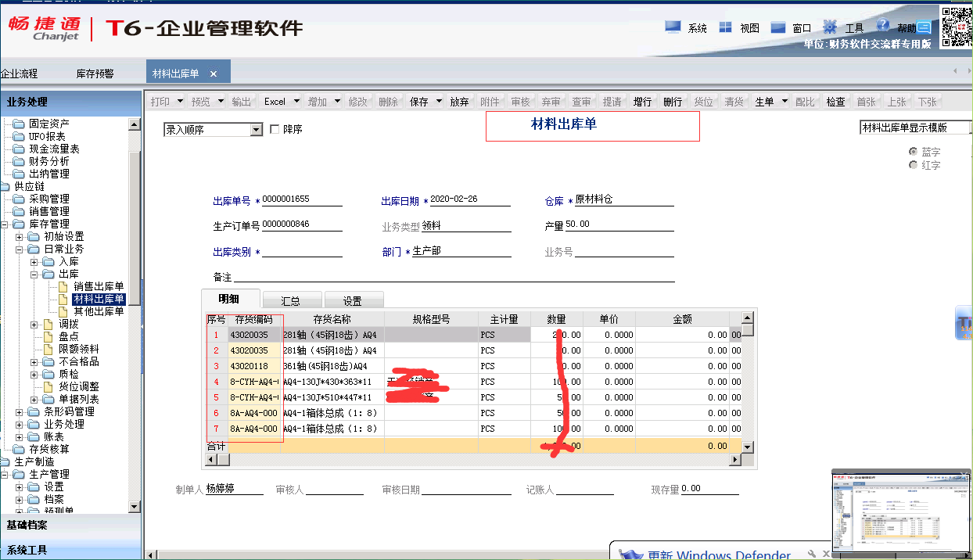Click the folder icon beside 采购管理

(x=20, y=199)
